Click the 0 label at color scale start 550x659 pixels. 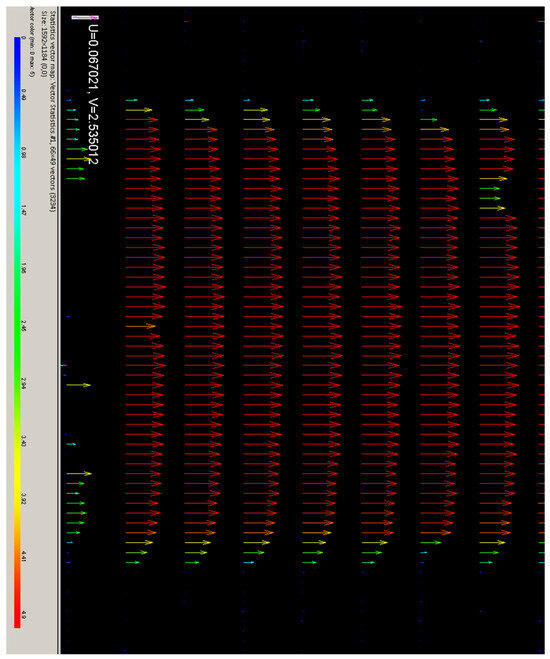click(x=24, y=37)
